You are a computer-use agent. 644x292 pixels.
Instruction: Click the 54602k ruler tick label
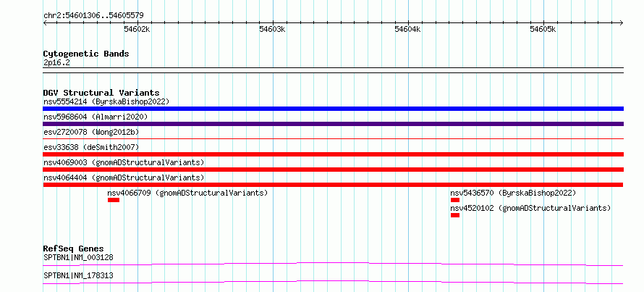(x=137, y=29)
